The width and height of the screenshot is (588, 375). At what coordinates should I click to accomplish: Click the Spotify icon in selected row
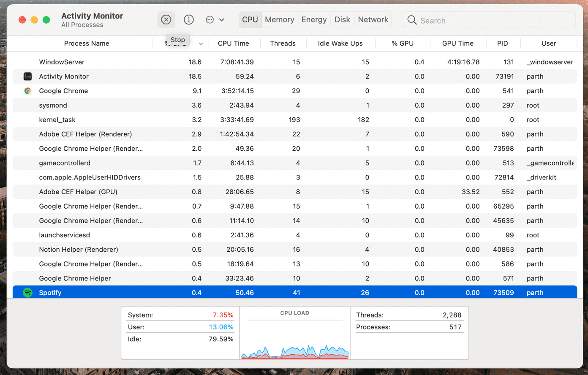(x=27, y=293)
